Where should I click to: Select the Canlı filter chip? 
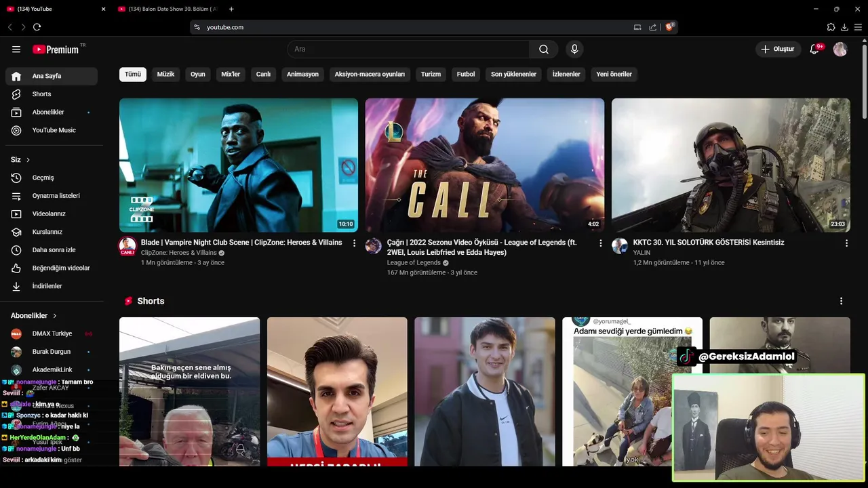263,75
